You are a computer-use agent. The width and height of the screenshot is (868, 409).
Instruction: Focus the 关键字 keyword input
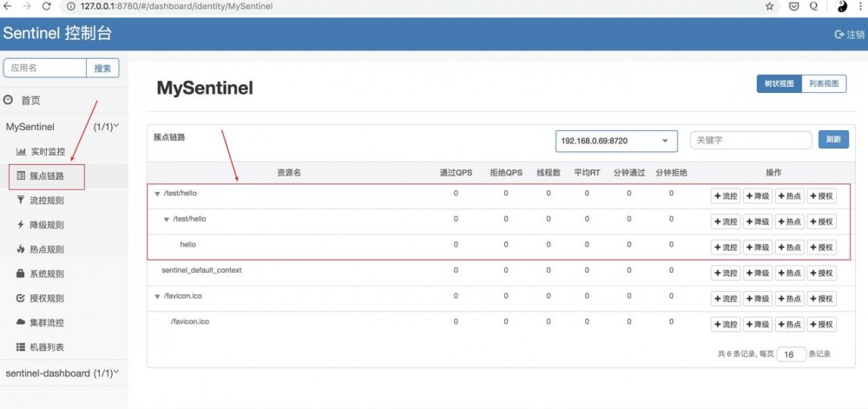point(751,140)
